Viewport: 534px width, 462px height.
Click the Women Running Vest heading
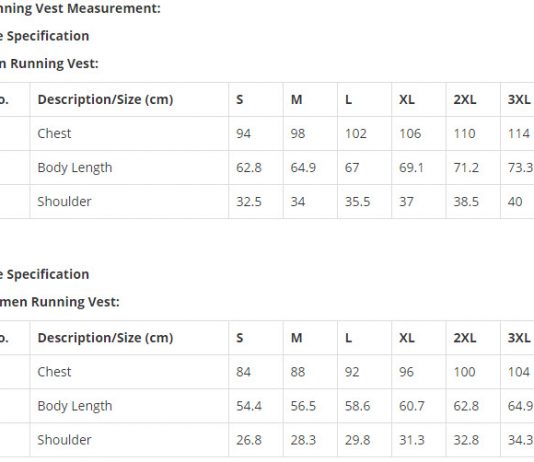(x=58, y=302)
